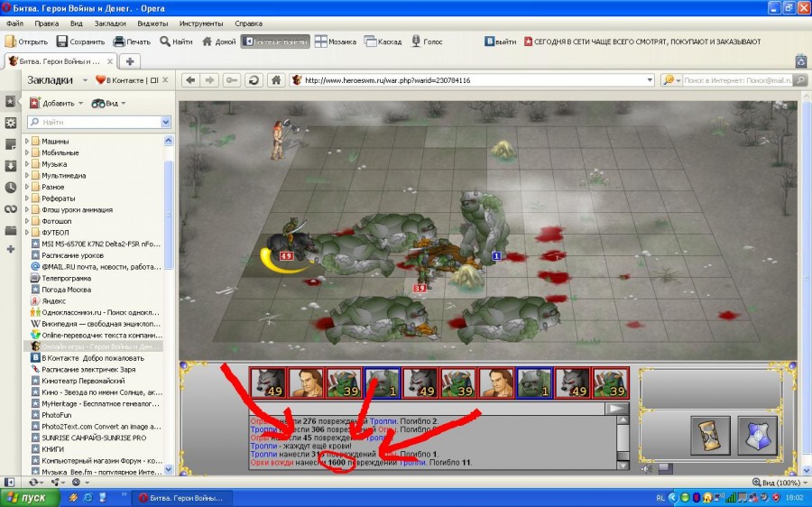Viewport: 812px width, 507px height.
Task: Click the Выйти VK button
Action: click(500, 41)
